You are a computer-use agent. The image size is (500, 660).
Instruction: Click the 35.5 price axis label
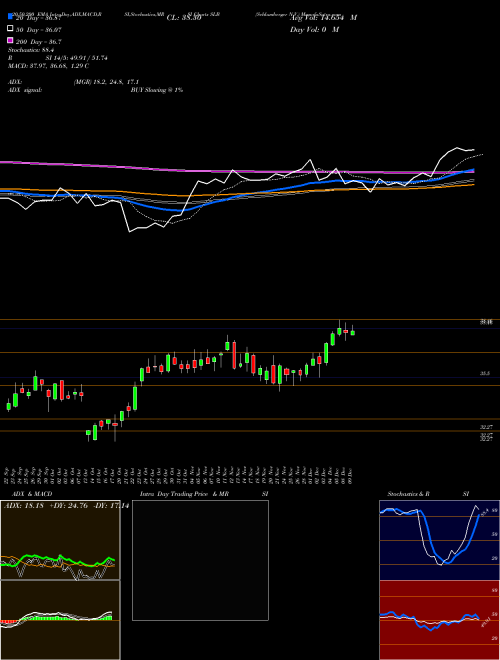coord(484,373)
